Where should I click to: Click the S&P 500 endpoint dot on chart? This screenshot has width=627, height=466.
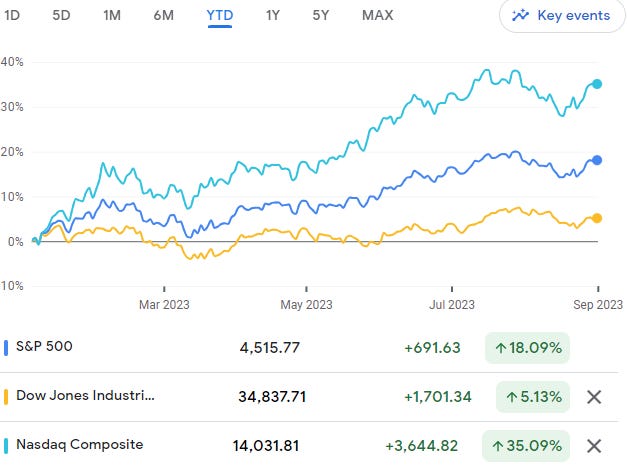(x=597, y=160)
